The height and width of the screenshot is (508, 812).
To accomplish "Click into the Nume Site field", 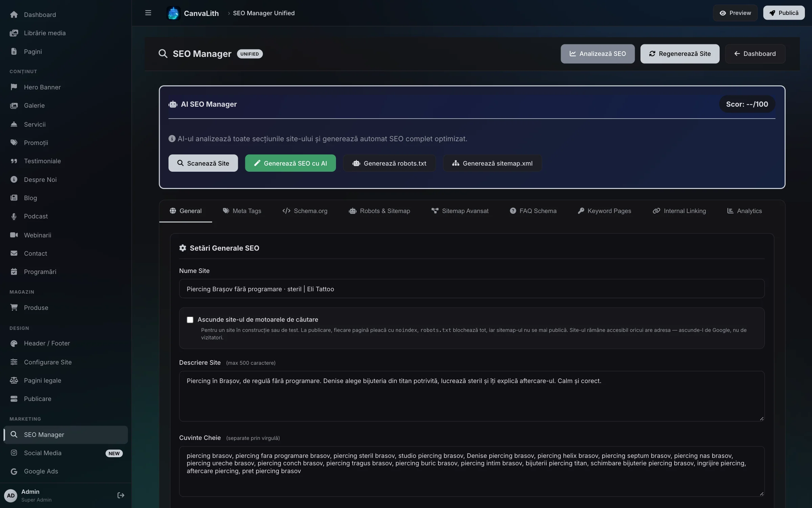I will coord(472,289).
